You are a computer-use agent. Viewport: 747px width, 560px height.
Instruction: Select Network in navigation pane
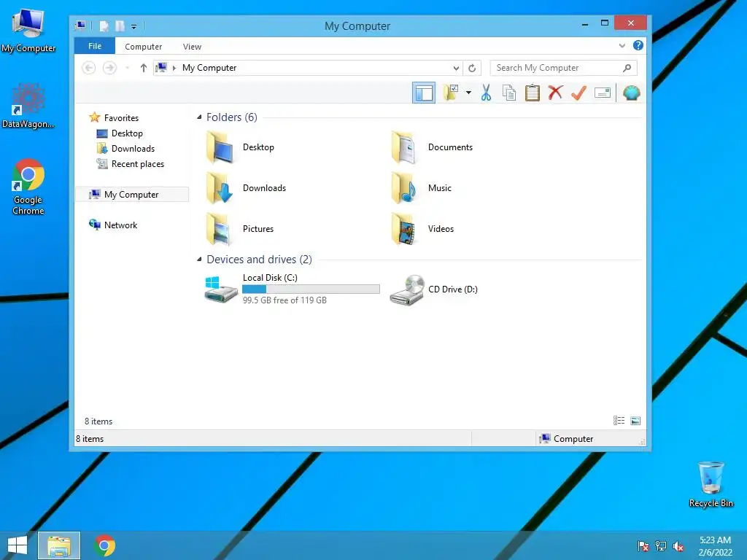120,225
